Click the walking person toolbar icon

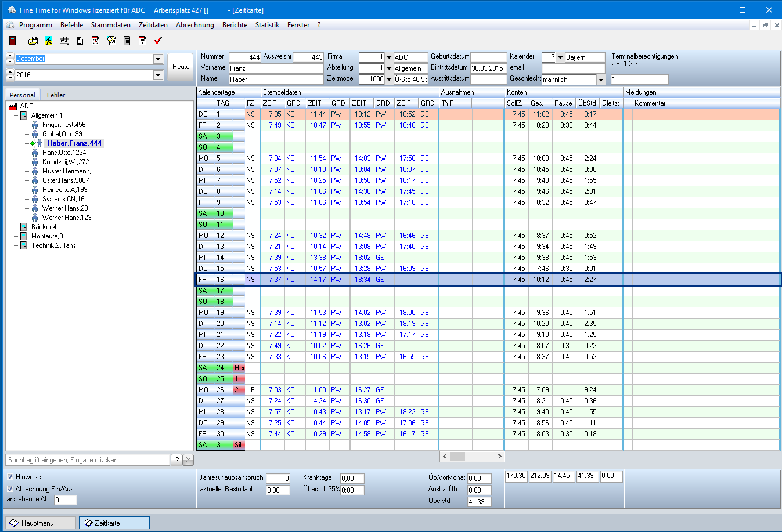[x=49, y=41]
